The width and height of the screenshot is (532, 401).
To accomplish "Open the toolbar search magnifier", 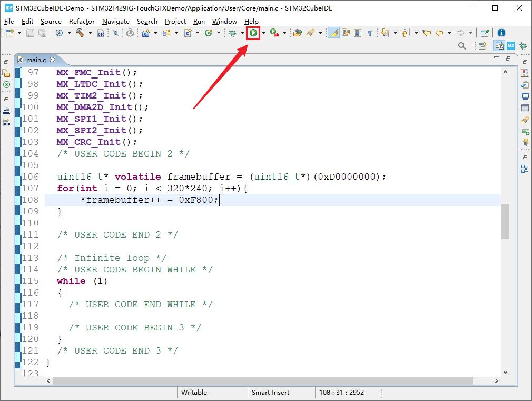I will pyautogui.click(x=462, y=46).
